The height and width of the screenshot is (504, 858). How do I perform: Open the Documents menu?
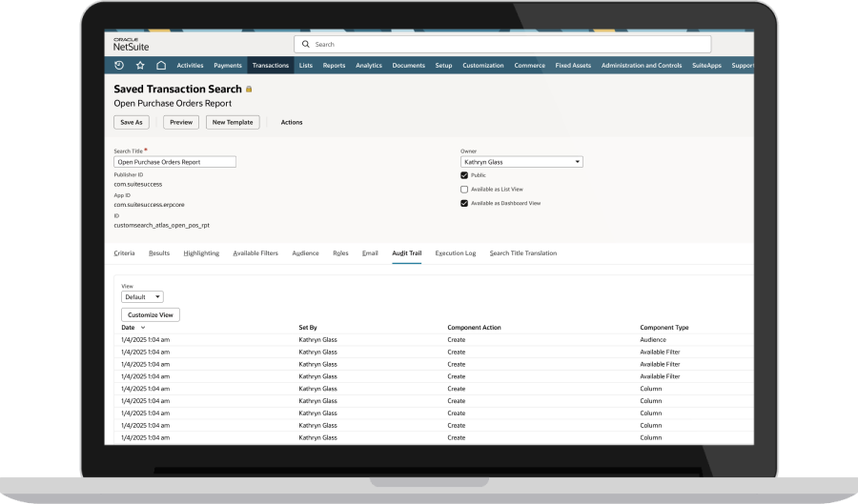click(x=408, y=66)
